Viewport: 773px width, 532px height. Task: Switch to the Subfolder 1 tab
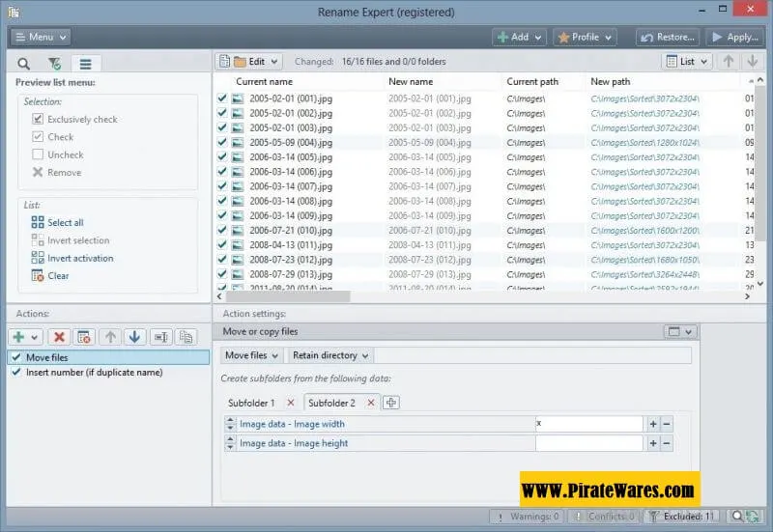click(251, 403)
